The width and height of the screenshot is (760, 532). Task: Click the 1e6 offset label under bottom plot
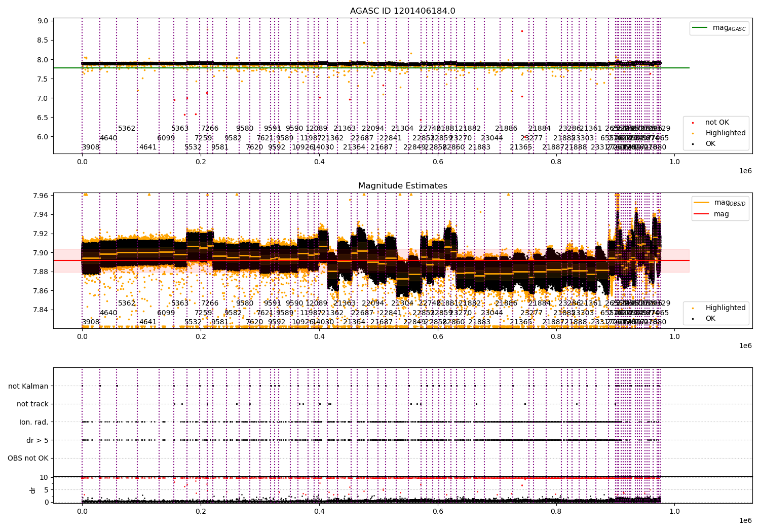tap(745, 520)
